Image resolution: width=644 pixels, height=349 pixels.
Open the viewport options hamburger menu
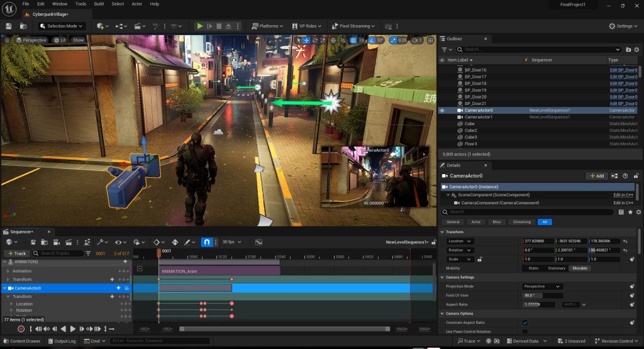click(x=6, y=40)
